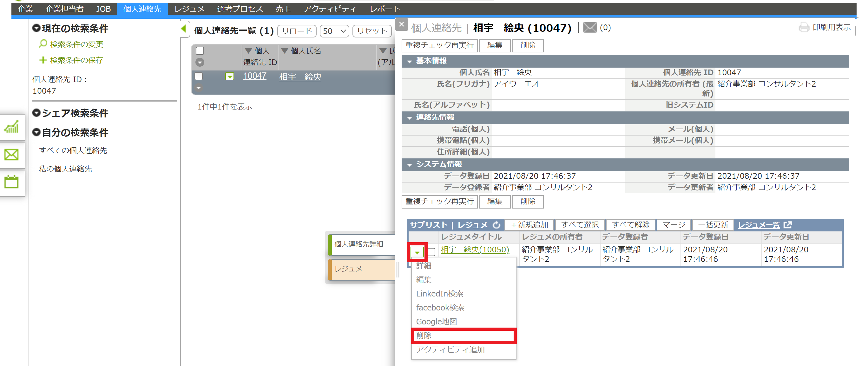Click the マージ button in sublist
This screenshot has height=366, width=868.
pos(674,225)
